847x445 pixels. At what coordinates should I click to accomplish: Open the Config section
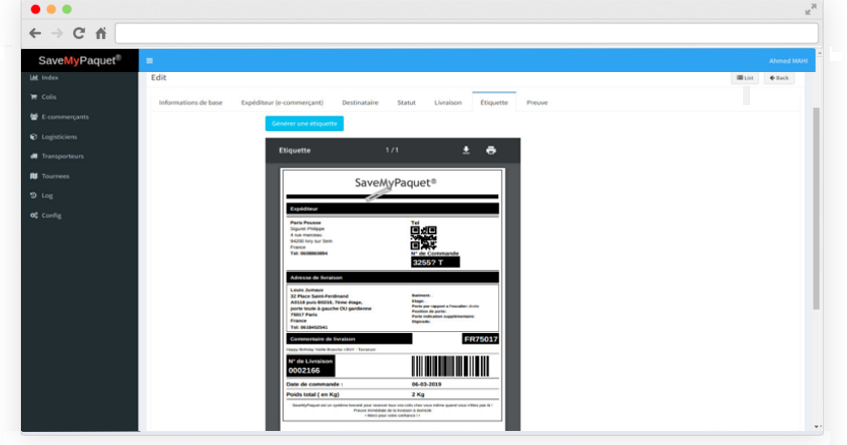coord(51,215)
